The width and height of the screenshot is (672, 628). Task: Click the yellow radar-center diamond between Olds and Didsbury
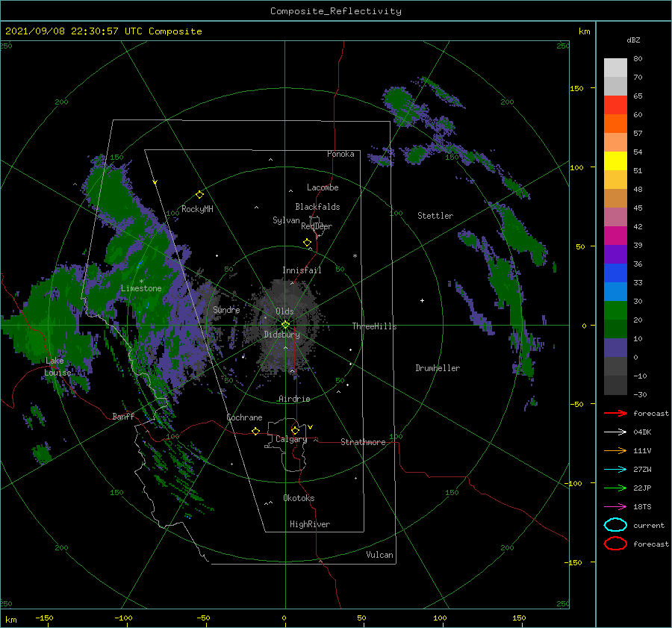pos(285,325)
